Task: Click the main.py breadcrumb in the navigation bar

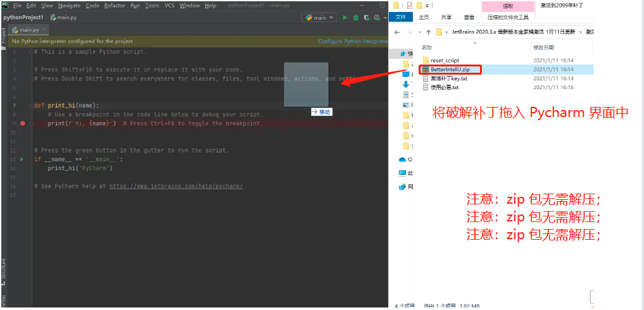Action: tap(64, 18)
